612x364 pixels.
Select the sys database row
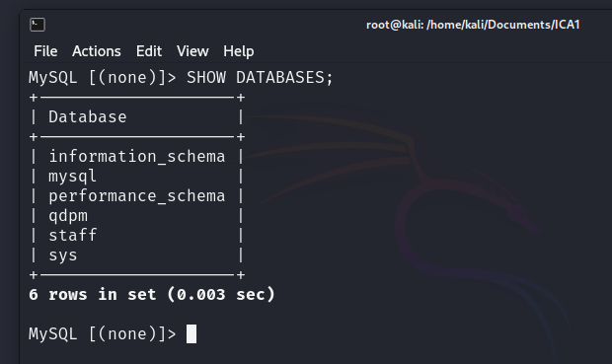(136, 255)
